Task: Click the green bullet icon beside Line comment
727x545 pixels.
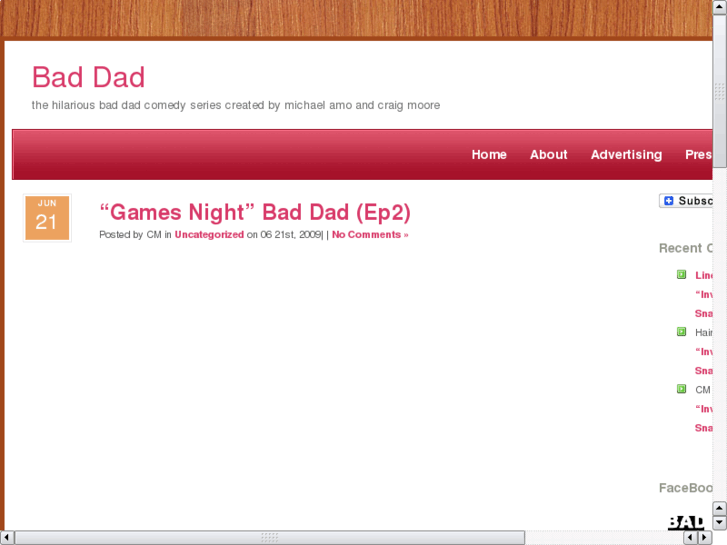Action: (681, 275)
